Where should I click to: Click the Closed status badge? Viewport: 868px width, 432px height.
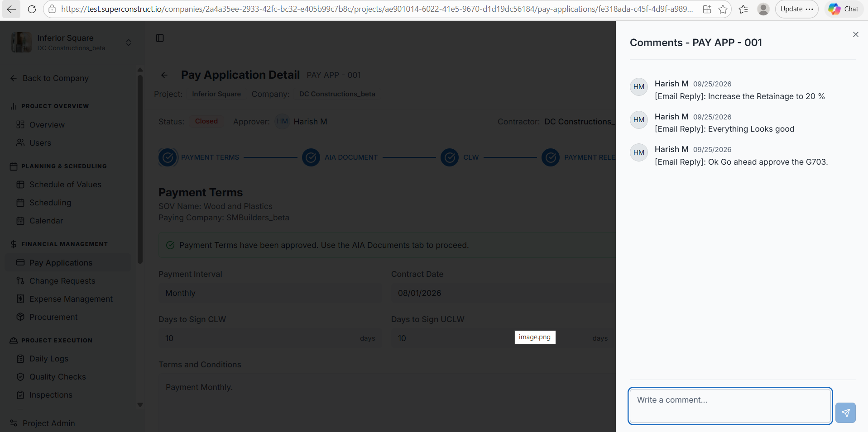coord(206,121)
